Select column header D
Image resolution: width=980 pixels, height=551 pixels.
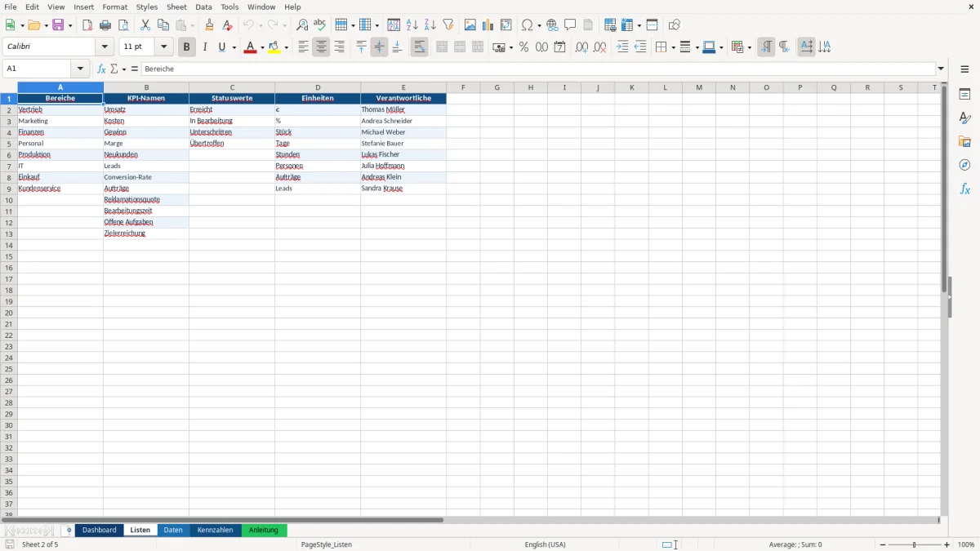click(x=318, y=87)
